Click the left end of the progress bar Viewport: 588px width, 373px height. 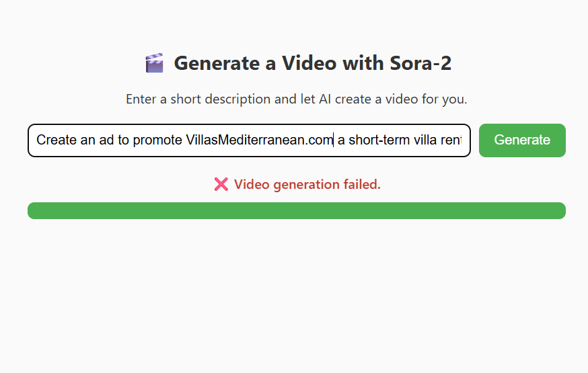pyautogui.click(x=34, y=210)
